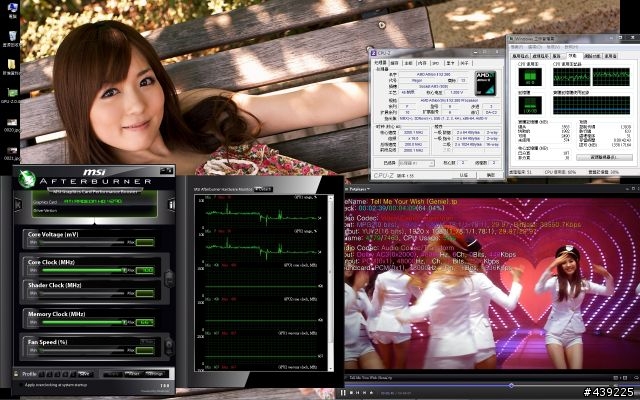The image size is (640, 400).
Task: Open the PotPlayer title menu dropdown
Action: point(359,189)
